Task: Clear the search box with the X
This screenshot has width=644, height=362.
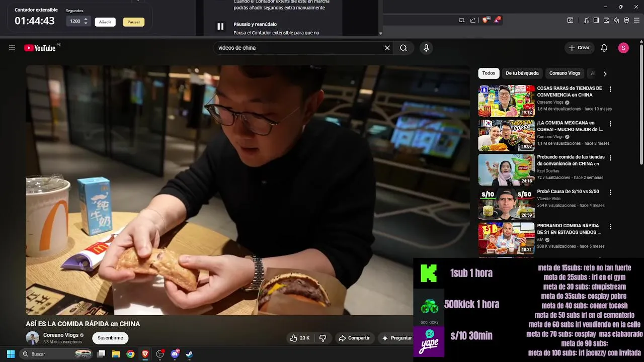Action: [387, 48]
